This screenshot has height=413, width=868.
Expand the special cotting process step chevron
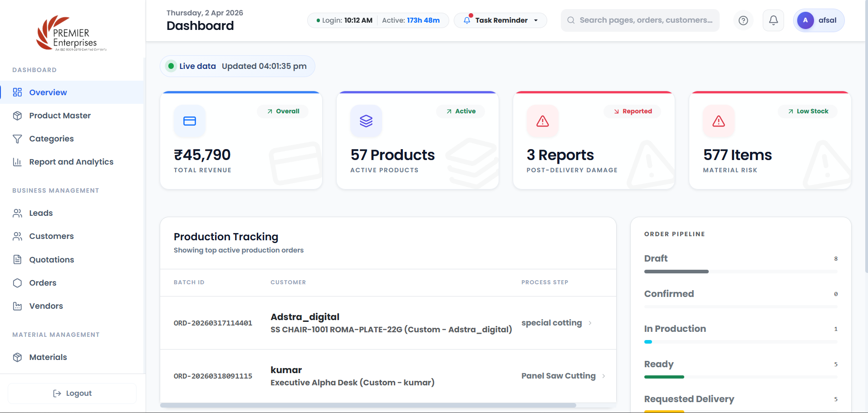coord(590,323)
